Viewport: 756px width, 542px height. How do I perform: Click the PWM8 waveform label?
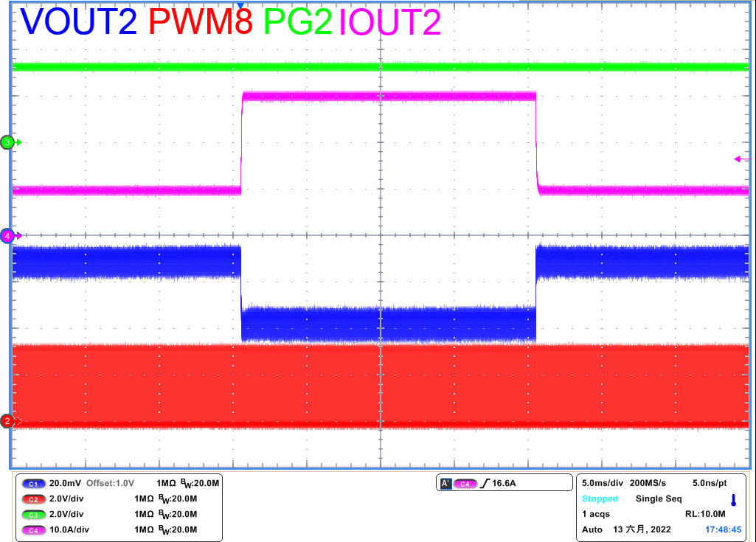(x=201, y=21)
